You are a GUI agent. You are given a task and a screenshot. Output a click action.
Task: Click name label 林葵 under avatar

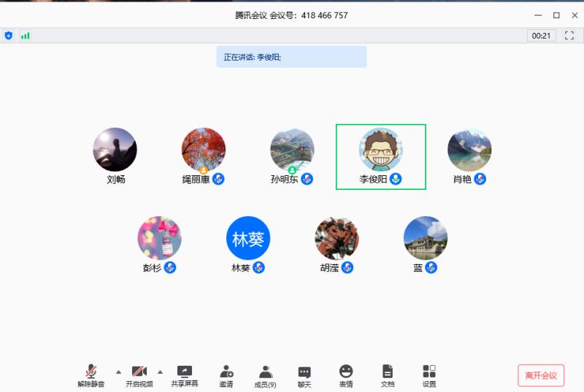point(241,268)
